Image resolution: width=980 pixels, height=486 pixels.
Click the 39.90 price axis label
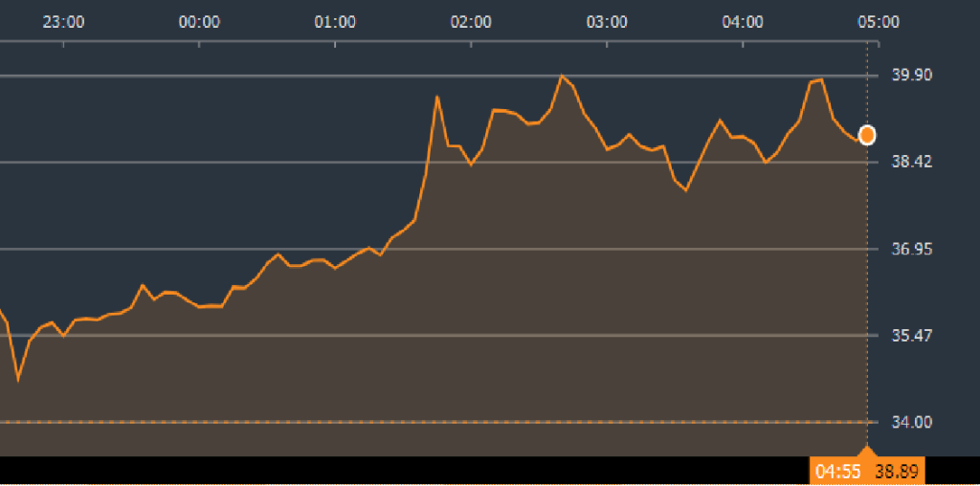pyautogui.click(x=911, y=76)
